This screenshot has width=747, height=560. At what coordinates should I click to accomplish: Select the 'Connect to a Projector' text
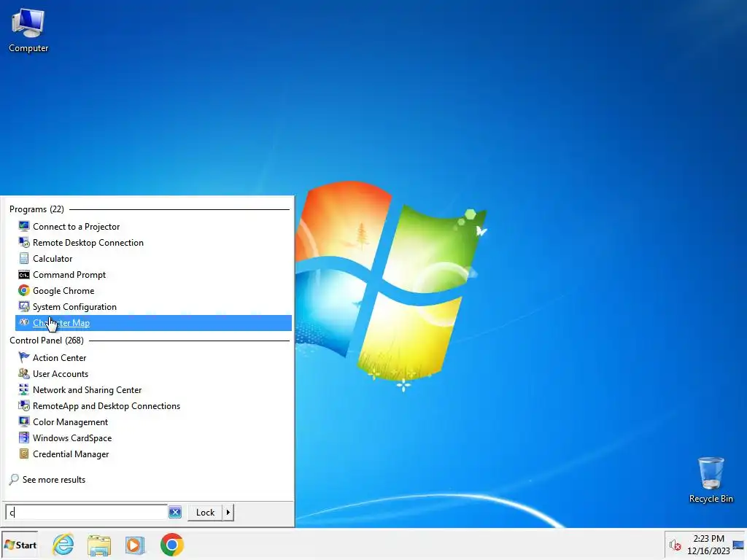pyautogui.click(x=76, y=227)
